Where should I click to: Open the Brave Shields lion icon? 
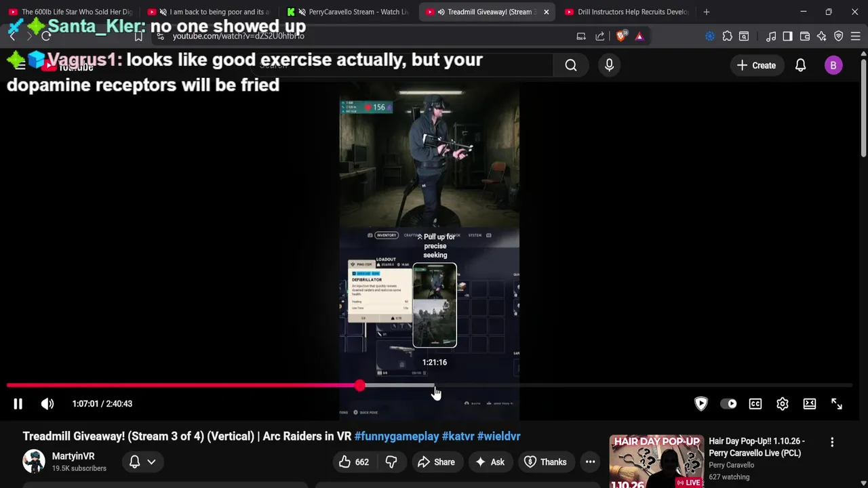(620, 36)
